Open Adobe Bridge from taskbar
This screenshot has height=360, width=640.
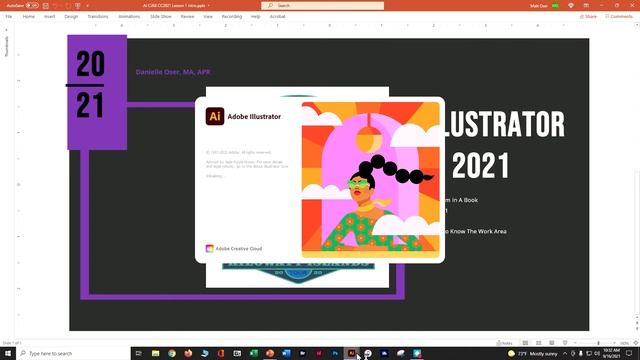coord(302,353)
